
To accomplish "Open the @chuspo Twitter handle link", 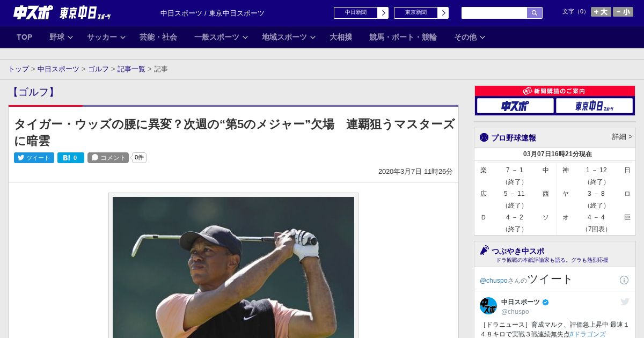I will click(494, 281).
